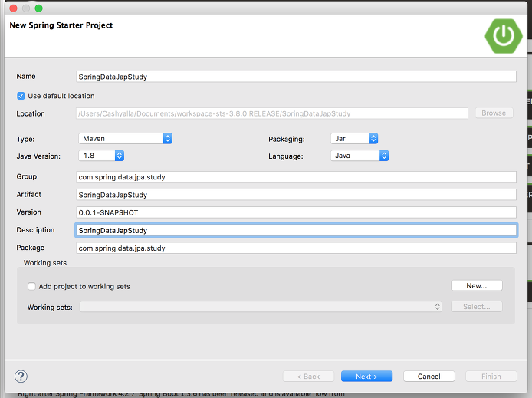The width and height of the screenshot is (532, 398).
Task: Toggle Use default location checkbox
Action: 21,96
